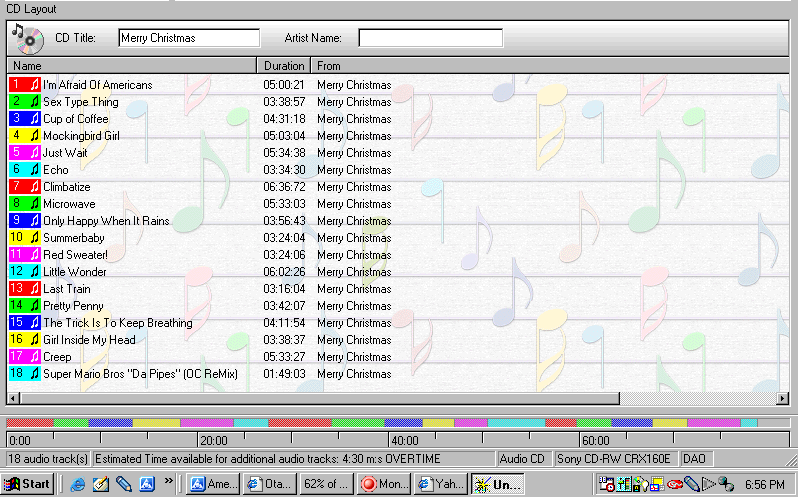Switch to the 'Yah...' taskbar window

click(440, 484)
